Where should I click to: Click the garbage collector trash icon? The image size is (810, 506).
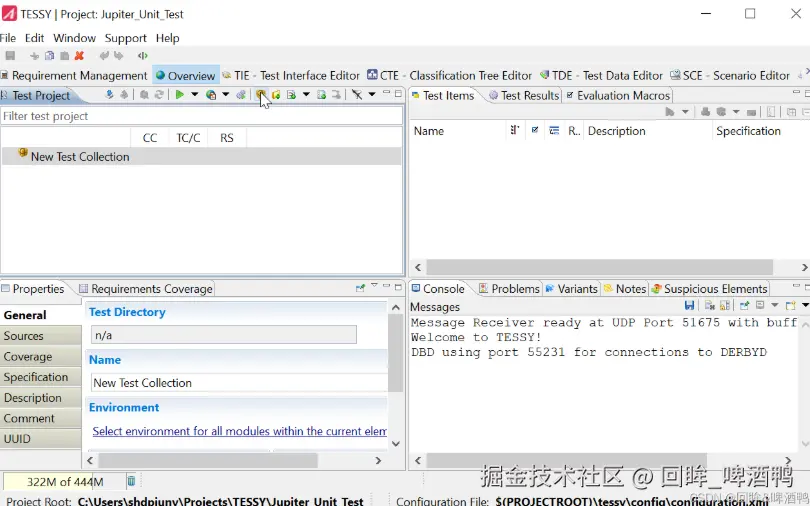131,481
